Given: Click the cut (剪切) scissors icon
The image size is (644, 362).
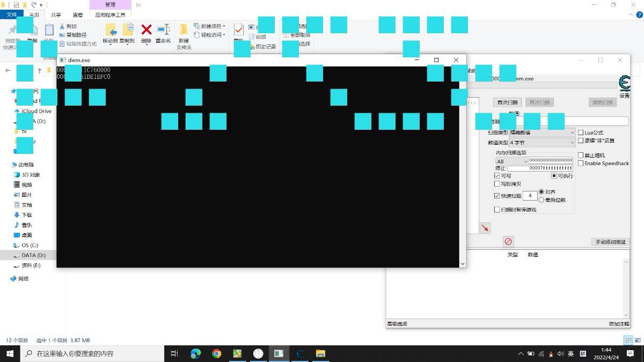Looking at the screenshot, I should pos(62,26).
